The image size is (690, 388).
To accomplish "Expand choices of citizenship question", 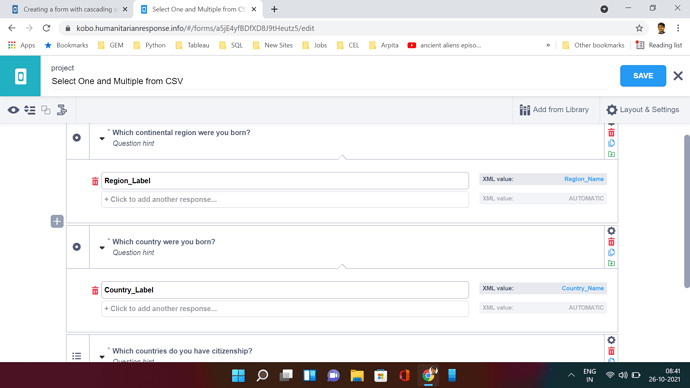I will (x=102, y=357).
